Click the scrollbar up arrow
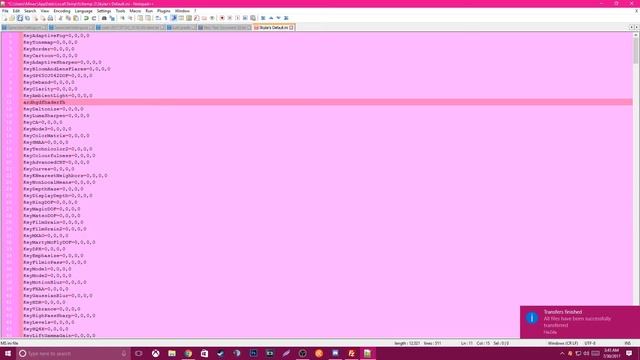 click(x=636, y=35)
